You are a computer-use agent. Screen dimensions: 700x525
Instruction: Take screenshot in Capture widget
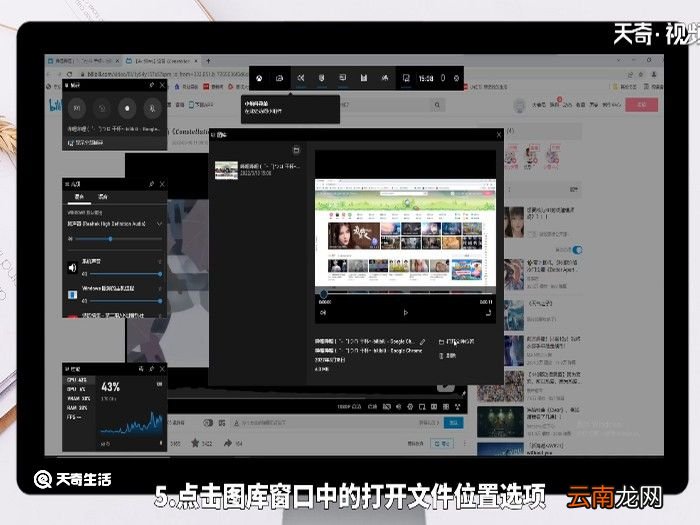(77, 108)
